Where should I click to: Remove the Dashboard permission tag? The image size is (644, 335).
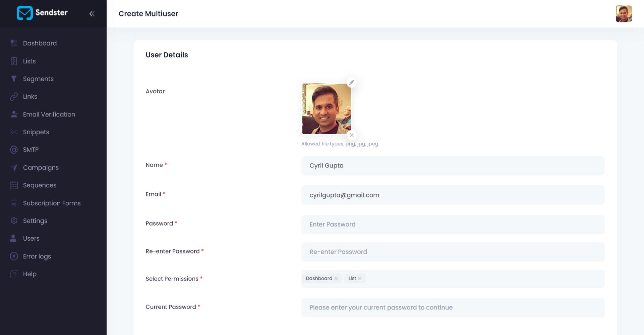336,279
